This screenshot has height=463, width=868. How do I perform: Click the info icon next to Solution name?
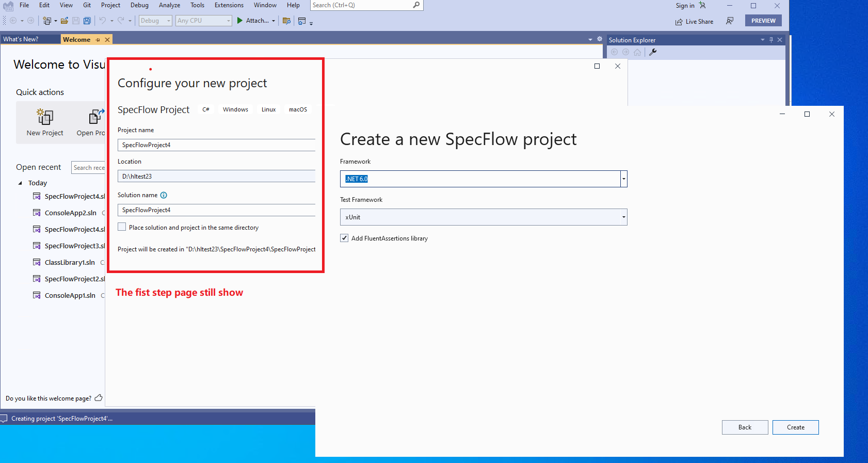164,195
